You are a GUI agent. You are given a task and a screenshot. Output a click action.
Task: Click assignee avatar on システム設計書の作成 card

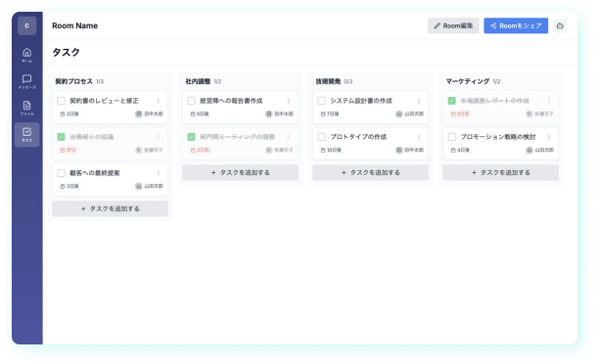point(399,114)
